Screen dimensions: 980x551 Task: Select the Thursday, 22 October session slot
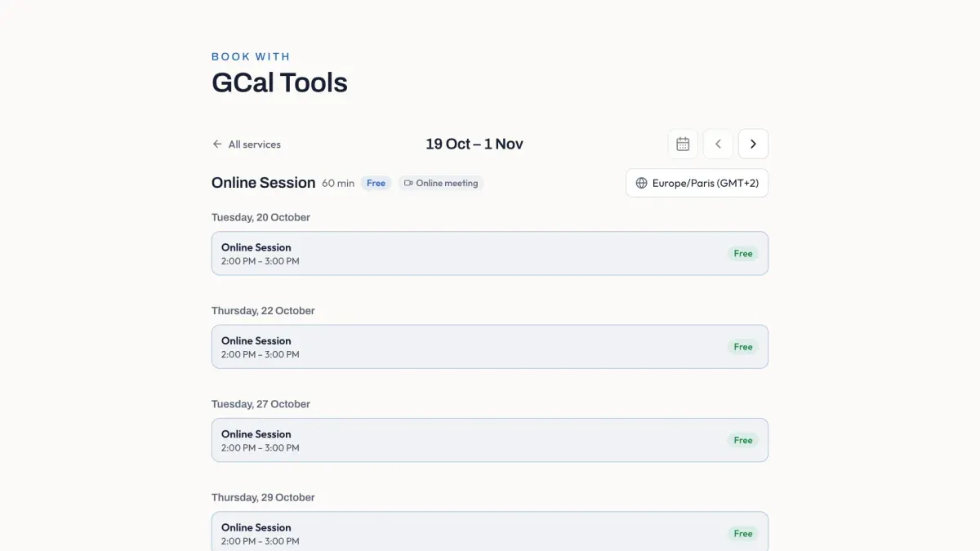tap(490, 347)
